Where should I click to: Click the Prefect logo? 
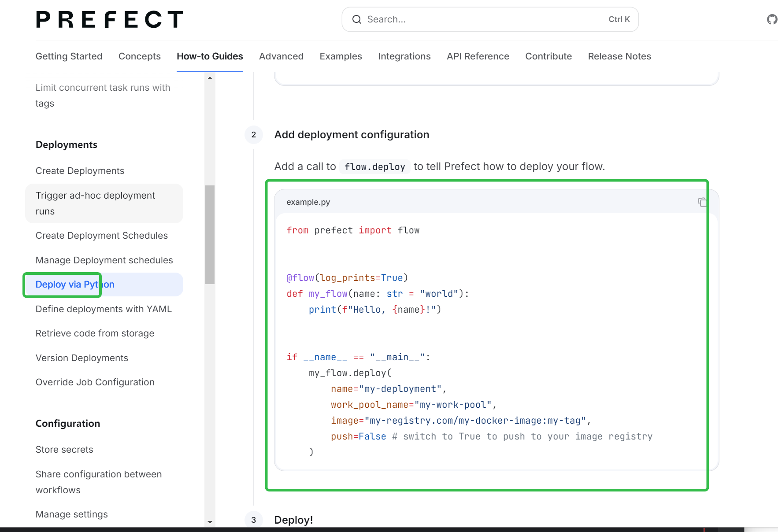pyautogui.click(x=109, y=19)
